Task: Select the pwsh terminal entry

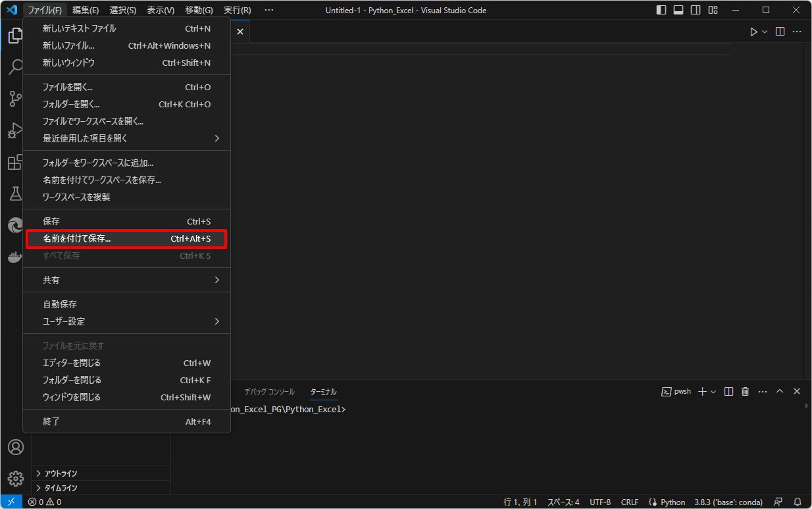Action: point(676,391)
